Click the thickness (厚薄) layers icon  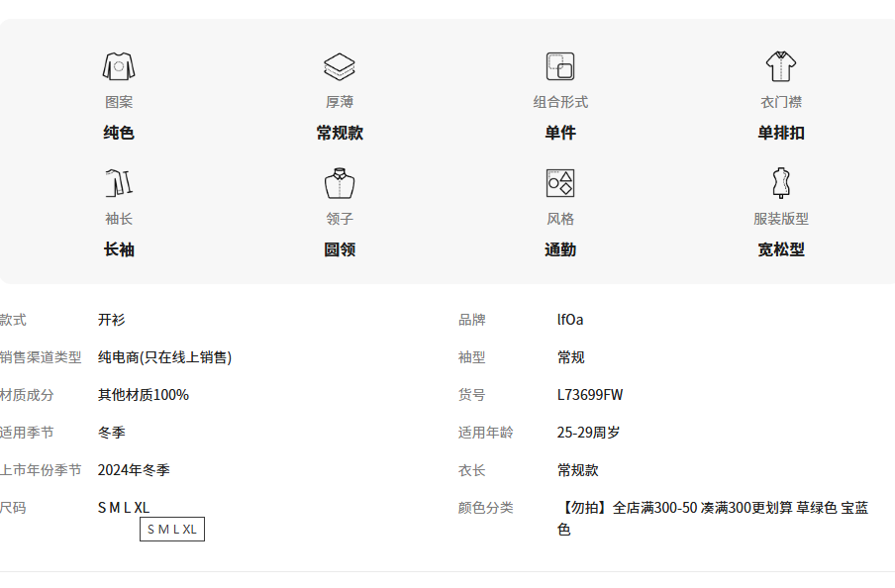[x=340, y=66]
